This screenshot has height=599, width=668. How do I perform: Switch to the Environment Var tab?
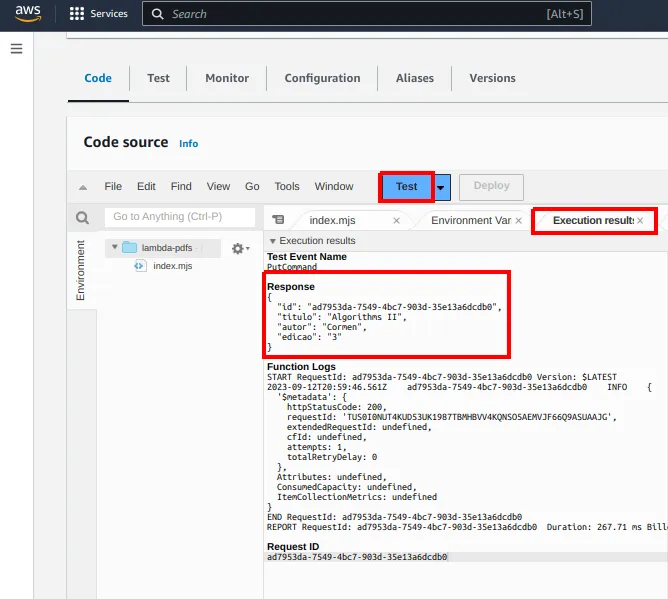click(x=471, y=220)
